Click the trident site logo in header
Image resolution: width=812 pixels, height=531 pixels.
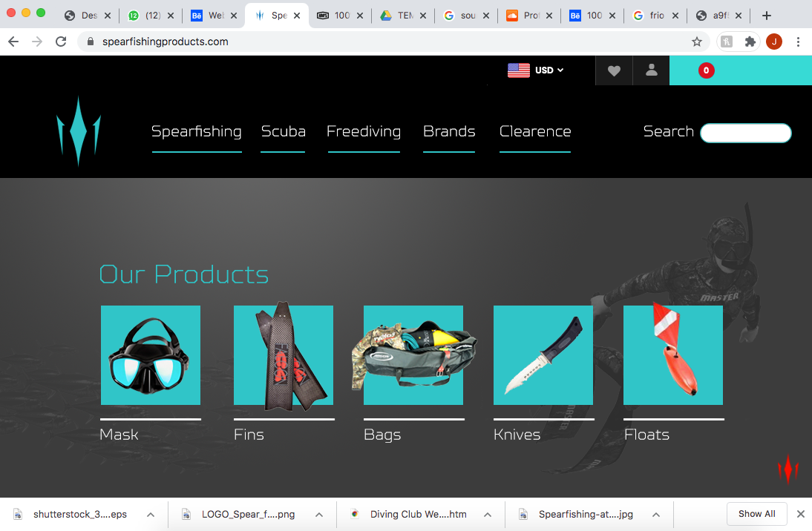pyautogui.click(x=79, y=131)
